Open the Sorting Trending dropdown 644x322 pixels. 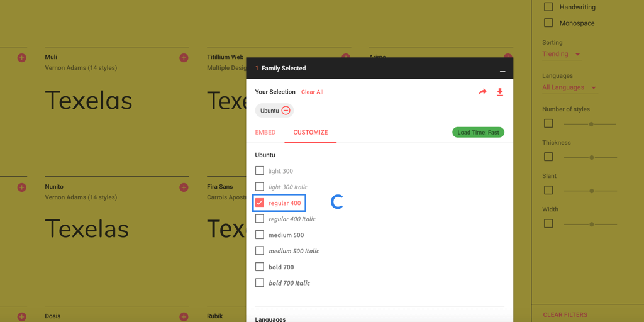(x=561, y=54)
